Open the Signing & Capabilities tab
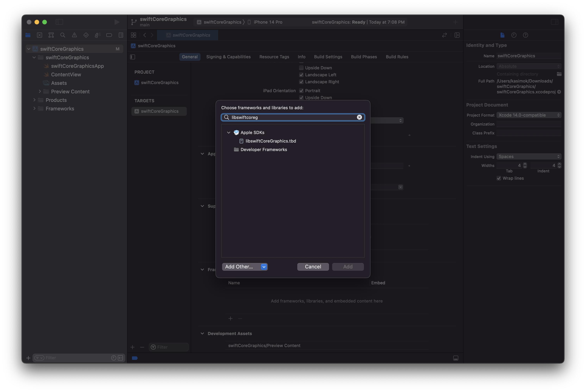The height and width of the screenshot is (392, 586). click(228, 57)
